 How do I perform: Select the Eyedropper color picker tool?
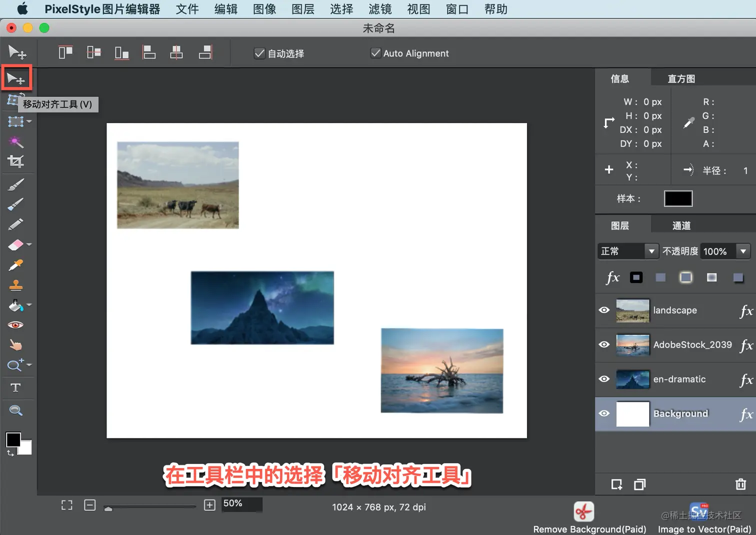click(x=15, y=265)
